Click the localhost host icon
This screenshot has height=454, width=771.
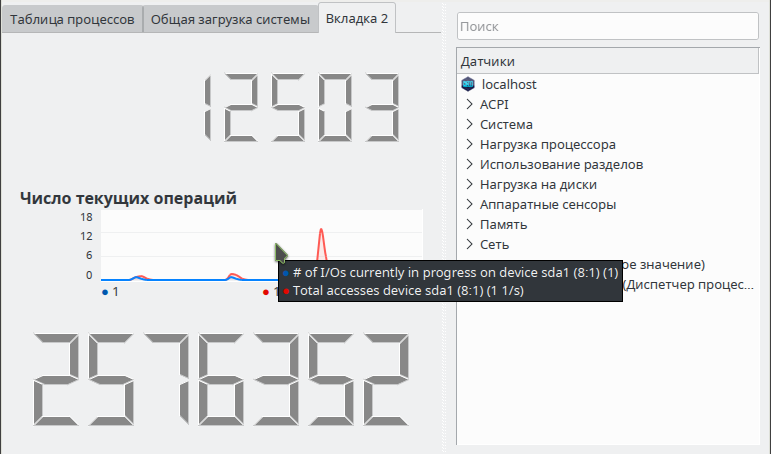[468, 84]
